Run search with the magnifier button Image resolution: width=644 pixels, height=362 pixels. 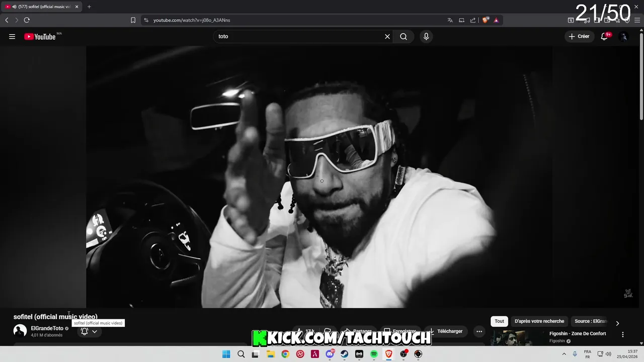tap(404, 36)
